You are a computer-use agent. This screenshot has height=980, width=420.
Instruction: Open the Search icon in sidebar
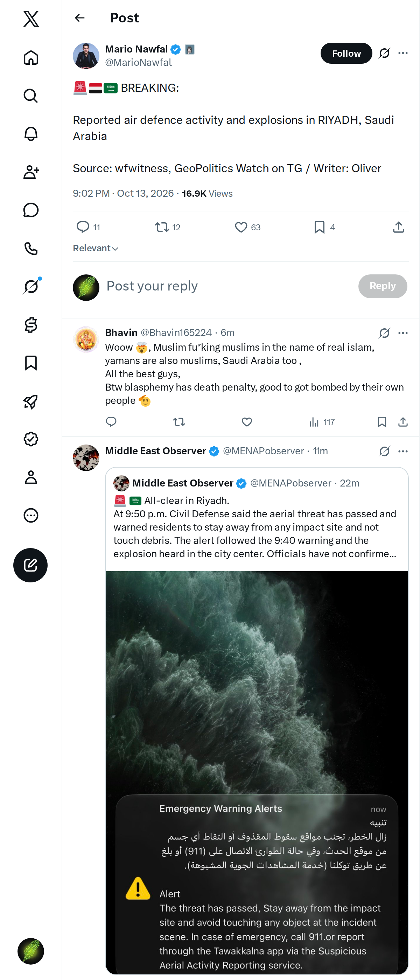click(x=31, y=96)
